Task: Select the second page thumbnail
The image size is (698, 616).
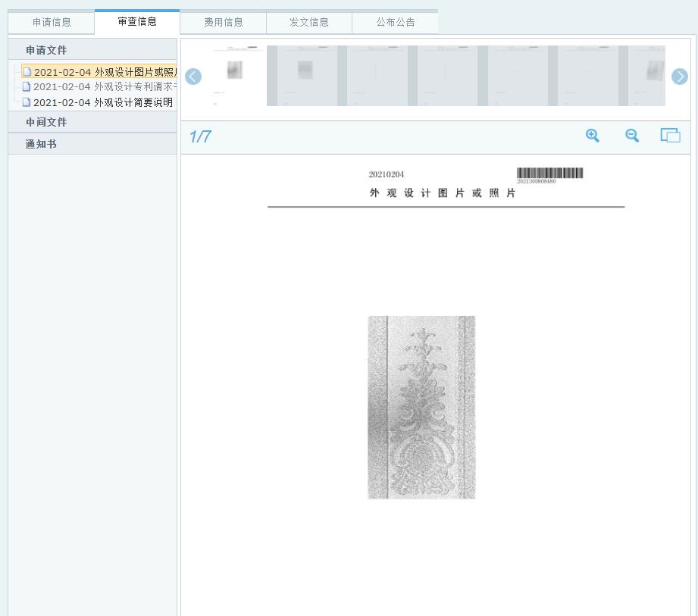Action: [305, 76]
